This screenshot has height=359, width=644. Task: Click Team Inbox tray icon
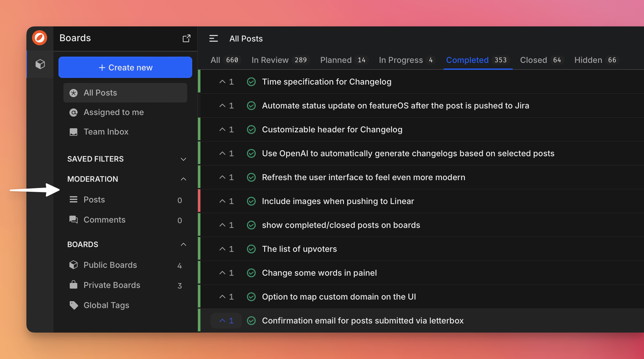[74, 132]
